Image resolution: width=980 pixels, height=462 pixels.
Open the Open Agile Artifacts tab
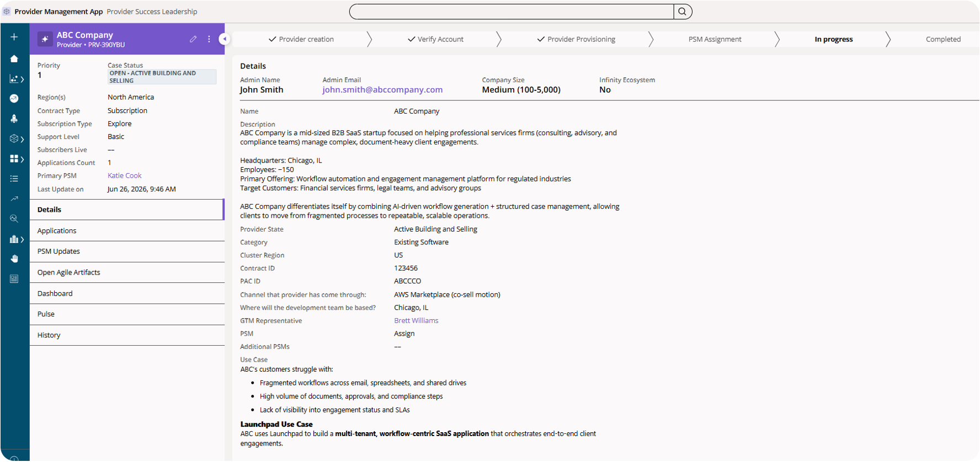[127, 272]
